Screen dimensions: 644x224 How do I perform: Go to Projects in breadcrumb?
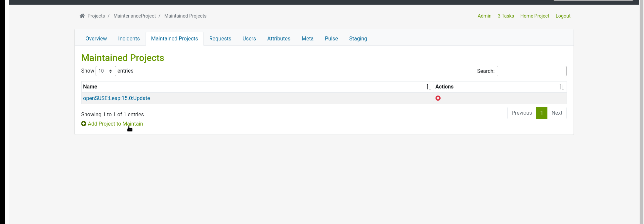pyautogui.click(x=96, y=16)
